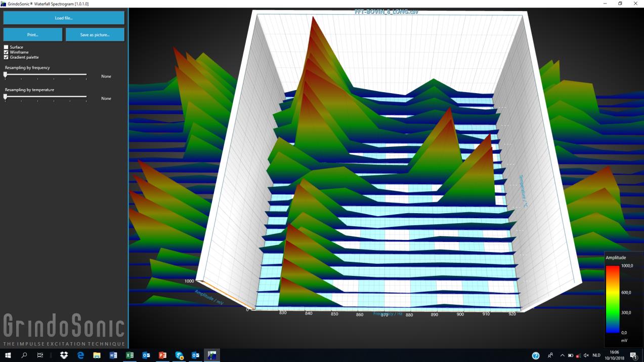Click the Resampling by frequency slider handle
Viewport: 644px width, 362px height.
6,75
